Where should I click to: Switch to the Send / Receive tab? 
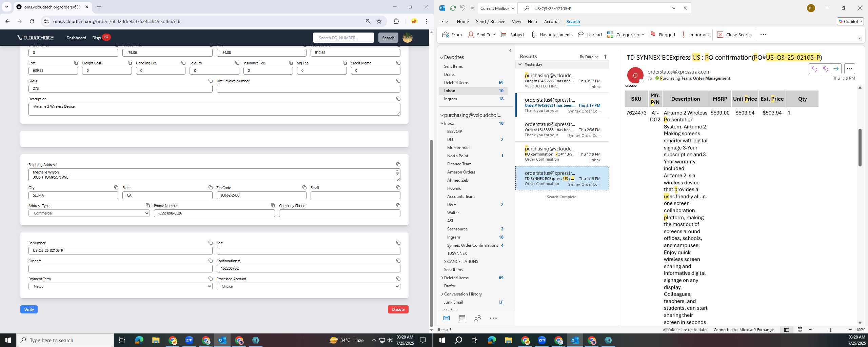click(490, 21)
